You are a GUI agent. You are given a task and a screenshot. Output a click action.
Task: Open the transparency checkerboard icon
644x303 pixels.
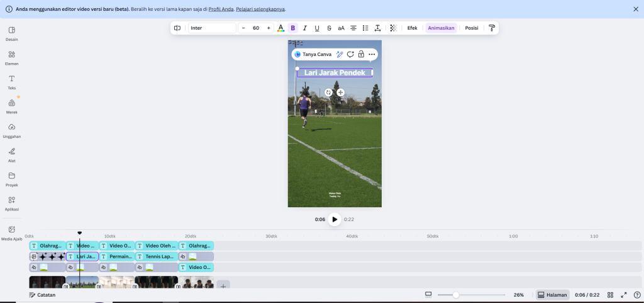pos(394,28)
